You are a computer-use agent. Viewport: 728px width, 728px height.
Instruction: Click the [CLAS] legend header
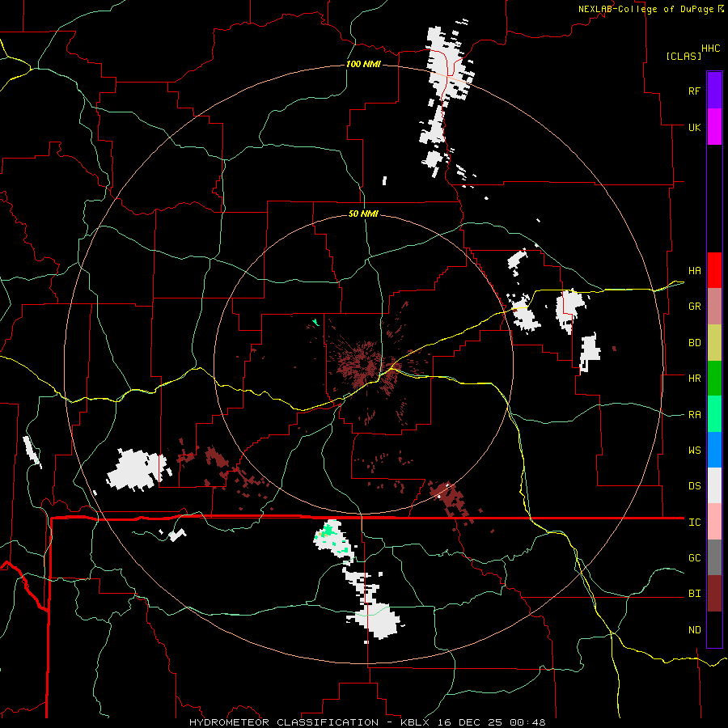click(684, 56)
